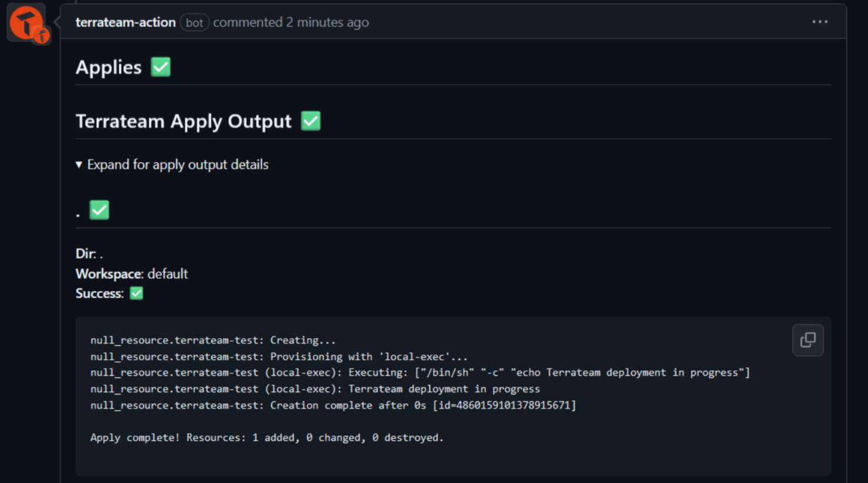Click the '(local-exec): Terrateam deployment in progress' output line
The height and width of the screenshot is (483, 868).
[x=315, y=389]
